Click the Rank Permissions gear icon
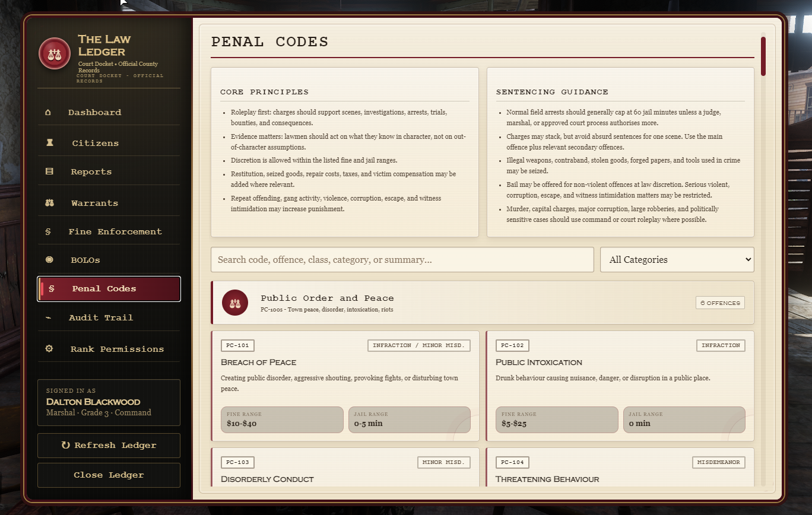 coord(49,349)
